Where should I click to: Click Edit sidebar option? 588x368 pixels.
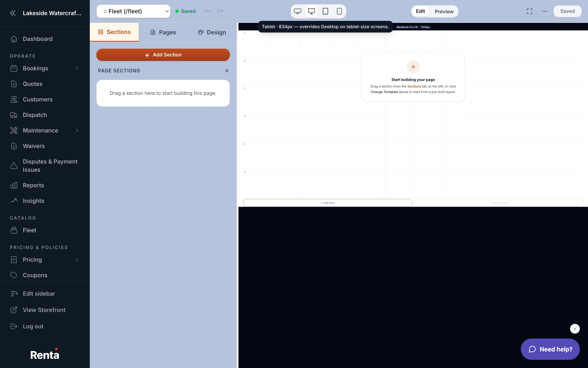(x=39, y=294)
